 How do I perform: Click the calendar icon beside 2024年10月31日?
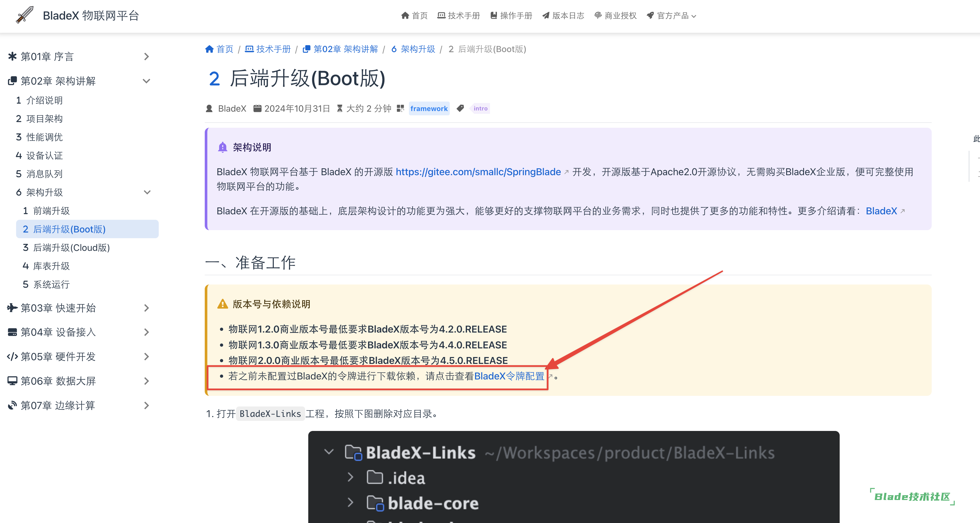point(258,108)
